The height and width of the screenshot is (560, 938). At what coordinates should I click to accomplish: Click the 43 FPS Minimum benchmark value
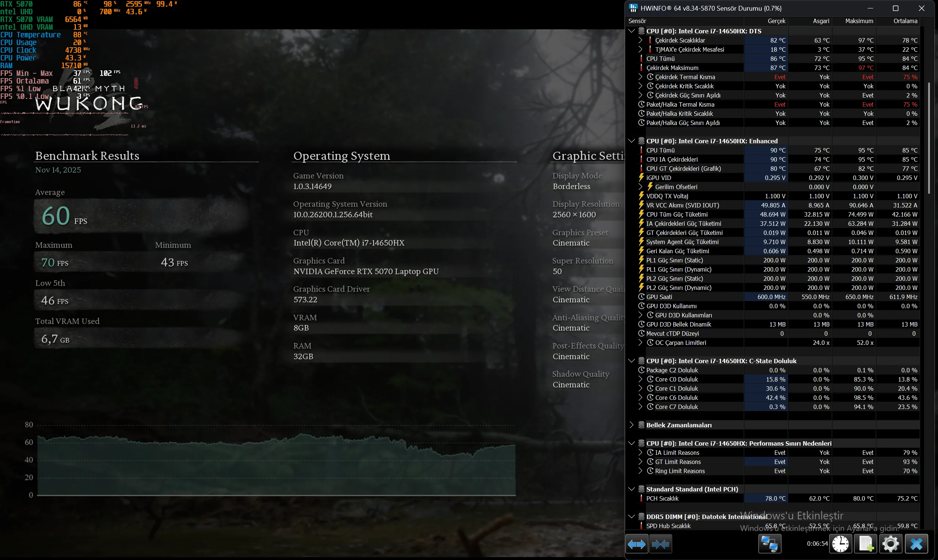point(174,262)
